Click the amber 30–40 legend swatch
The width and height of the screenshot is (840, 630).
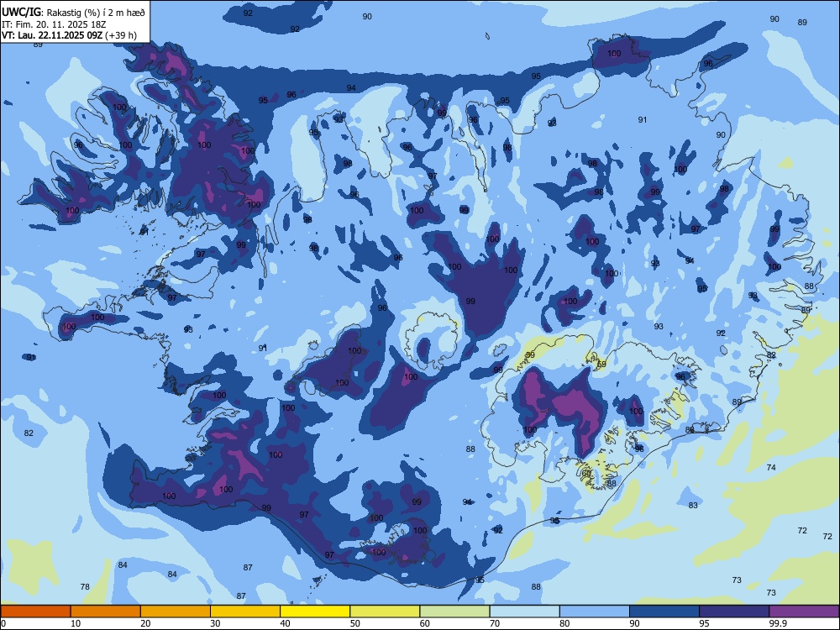(245, 612)
